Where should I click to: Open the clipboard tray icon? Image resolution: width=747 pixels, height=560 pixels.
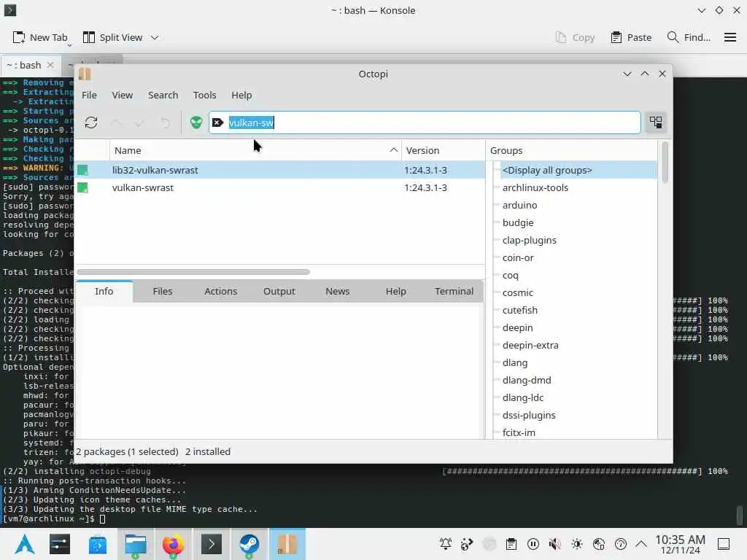click(x=511, y=544)
